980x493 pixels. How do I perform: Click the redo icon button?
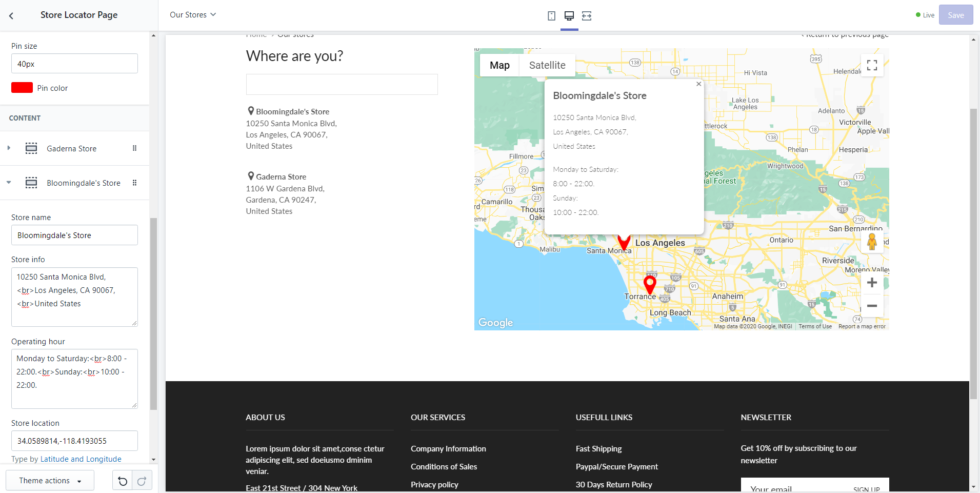click(142, 481)
